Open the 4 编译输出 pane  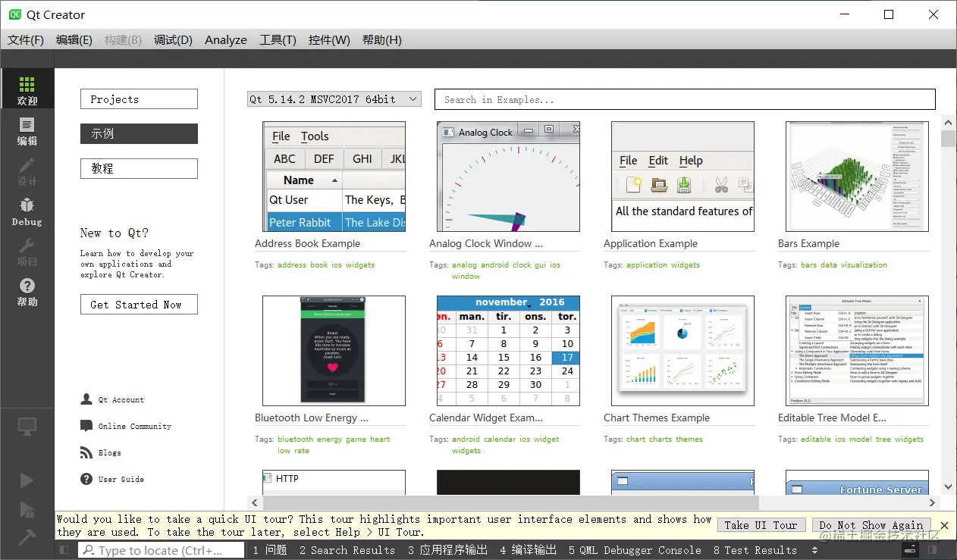(x=528, y=551)
